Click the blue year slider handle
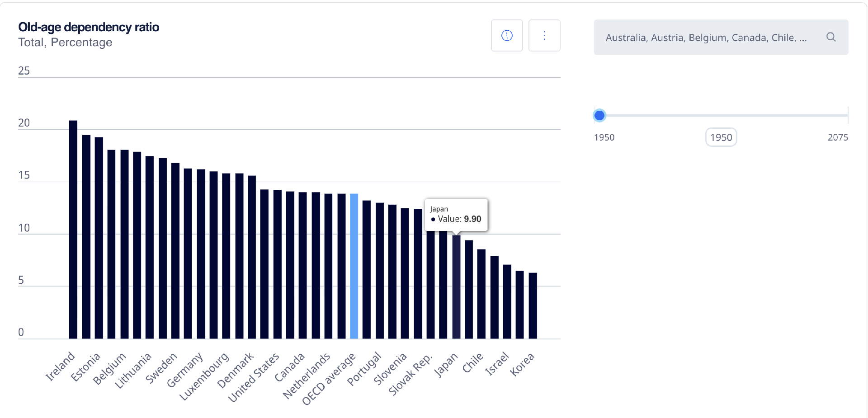The height and width of the screenshot is (418, 868). pyautogui.click(x=599, y=116)
